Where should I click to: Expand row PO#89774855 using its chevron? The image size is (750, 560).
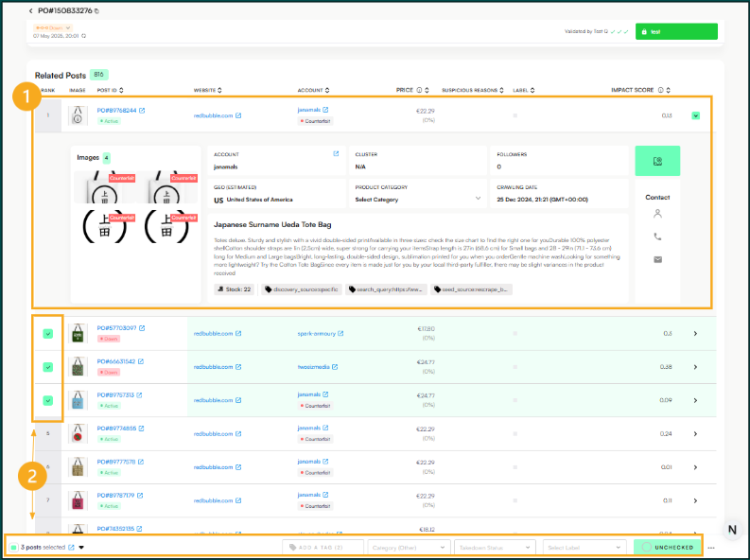click(695, 434)
